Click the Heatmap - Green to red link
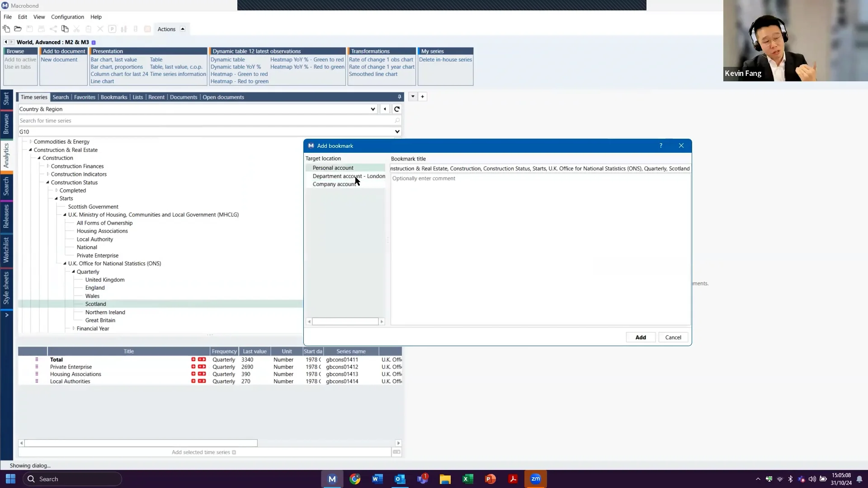This screenshot has width=868, height=488. coord(239,74)
